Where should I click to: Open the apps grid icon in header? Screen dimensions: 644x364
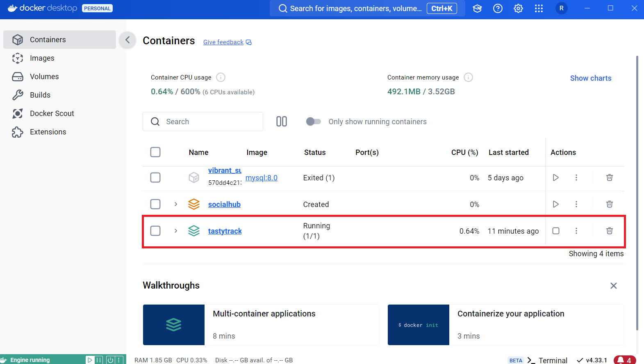539,8
